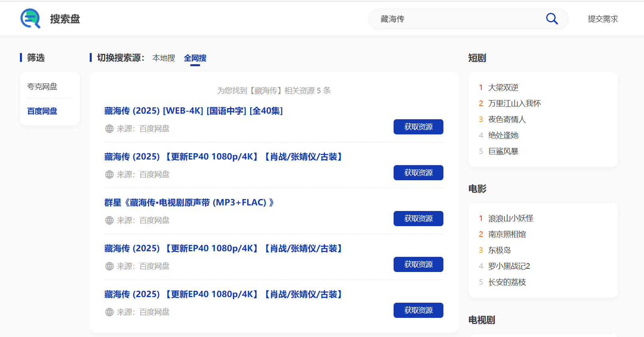Click the 电视剧 section heading
Viewport: 644px width, 337px height.
pyautogui.click(x=482, y=320)
